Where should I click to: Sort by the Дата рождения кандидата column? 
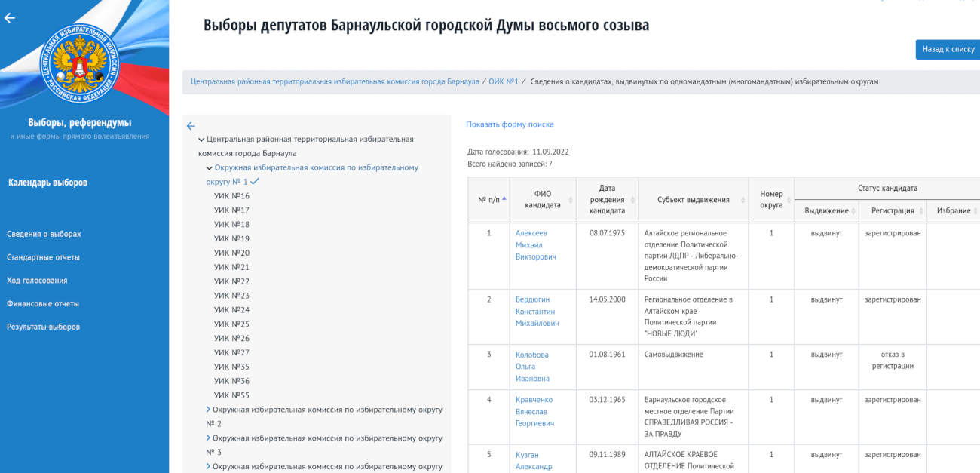[632, 200]
